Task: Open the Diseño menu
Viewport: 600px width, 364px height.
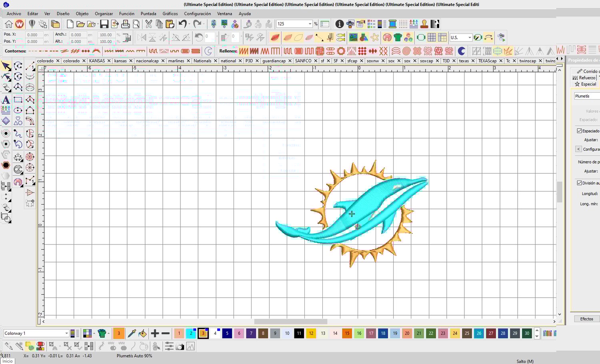Action: pos(63,14)
